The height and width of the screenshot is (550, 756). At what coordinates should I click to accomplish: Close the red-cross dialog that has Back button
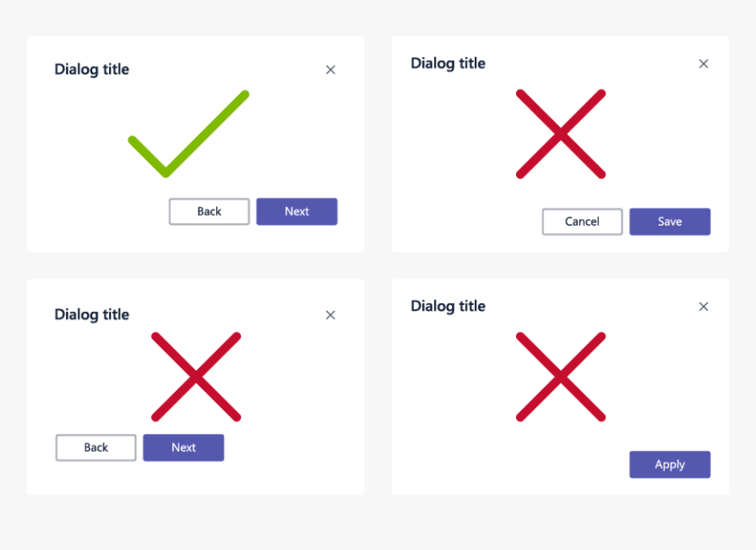tap(331, 315)
